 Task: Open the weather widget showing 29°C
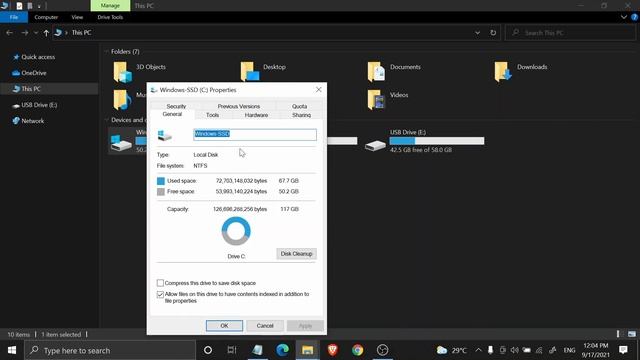pos(451,350)
